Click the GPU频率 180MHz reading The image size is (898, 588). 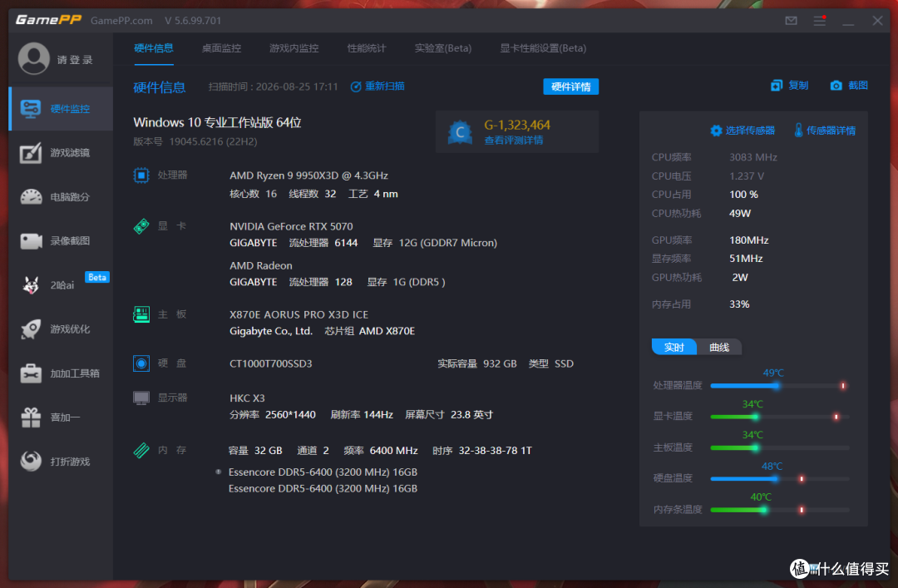[710, 240]
